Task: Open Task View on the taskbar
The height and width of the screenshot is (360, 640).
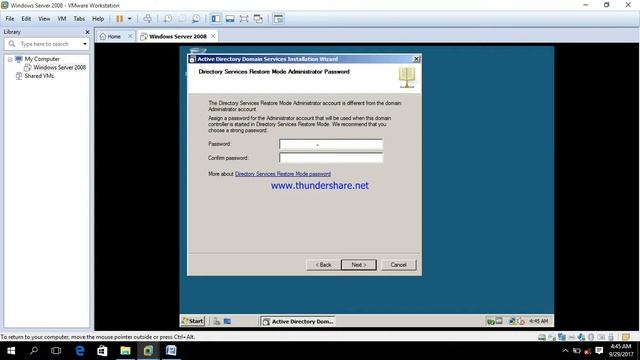Action: (56, 351)
